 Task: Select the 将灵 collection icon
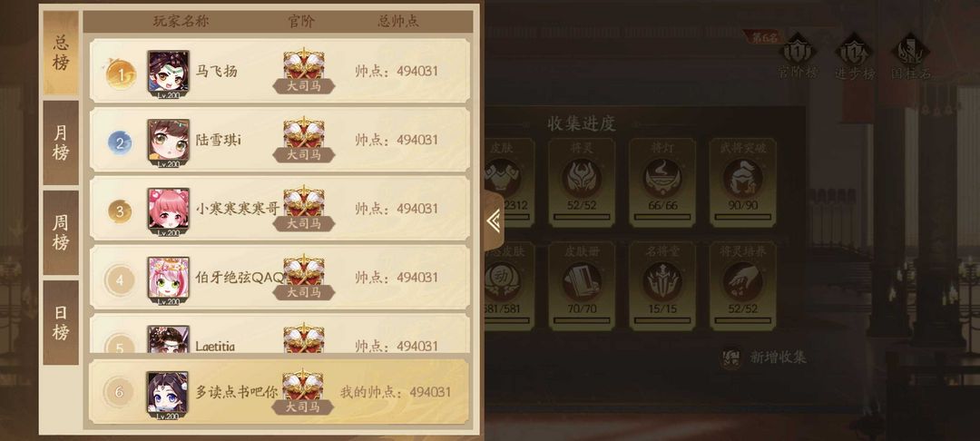coord(582,181)
